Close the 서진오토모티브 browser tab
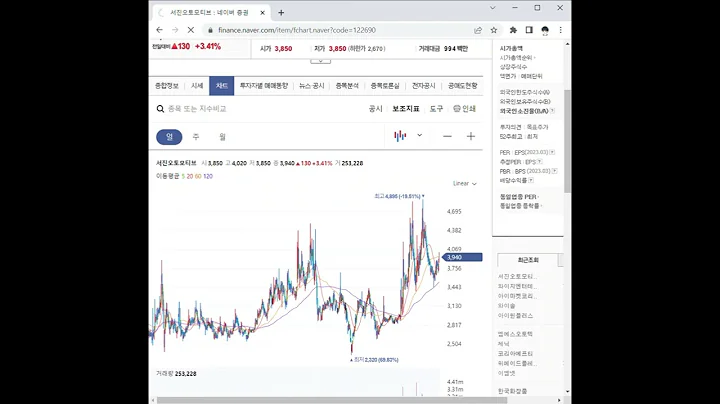 [x=263, y=13]
